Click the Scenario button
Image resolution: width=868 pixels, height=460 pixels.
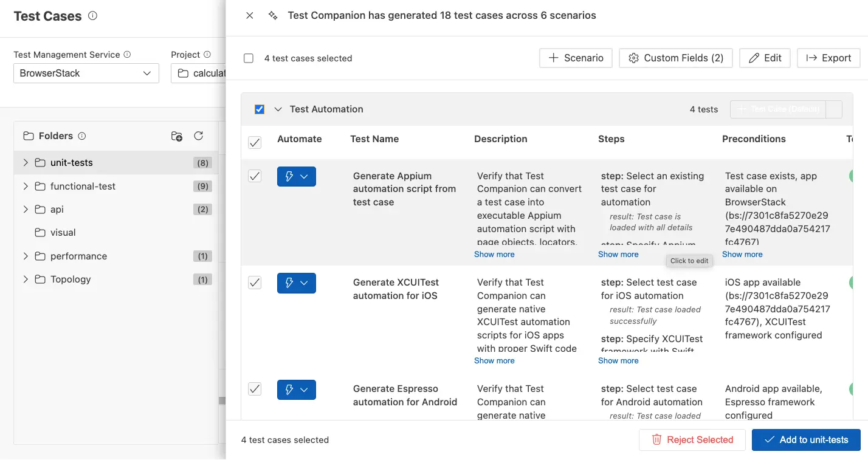(575, 58)
